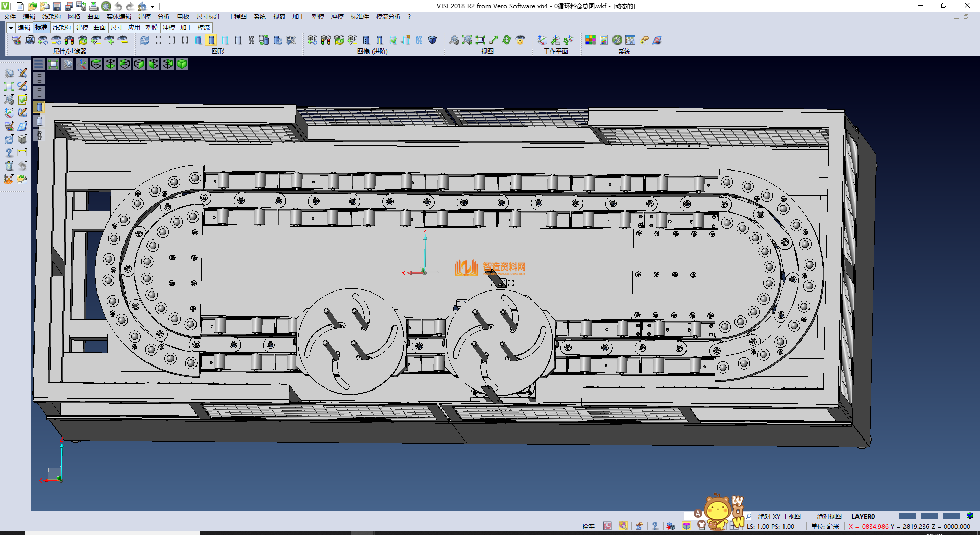Click the wrench settings icon in 系统 group

coord(617,40)
